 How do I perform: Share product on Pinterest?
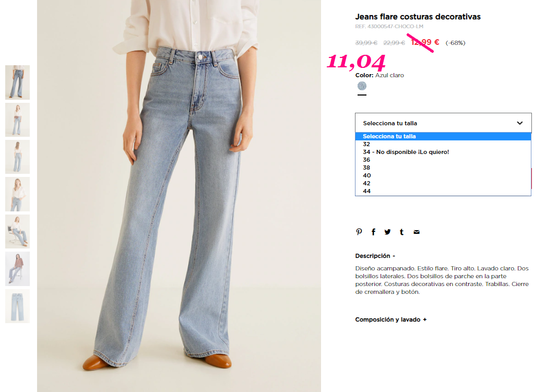point(359,232)
